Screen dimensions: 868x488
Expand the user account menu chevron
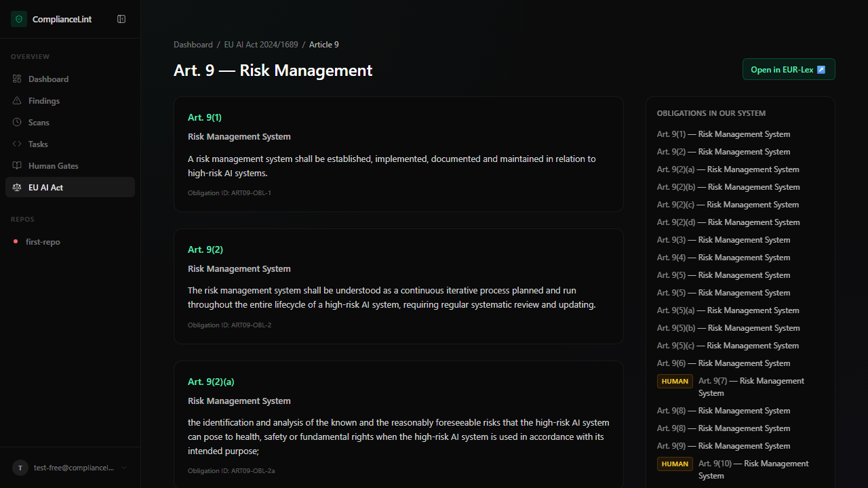124,468
